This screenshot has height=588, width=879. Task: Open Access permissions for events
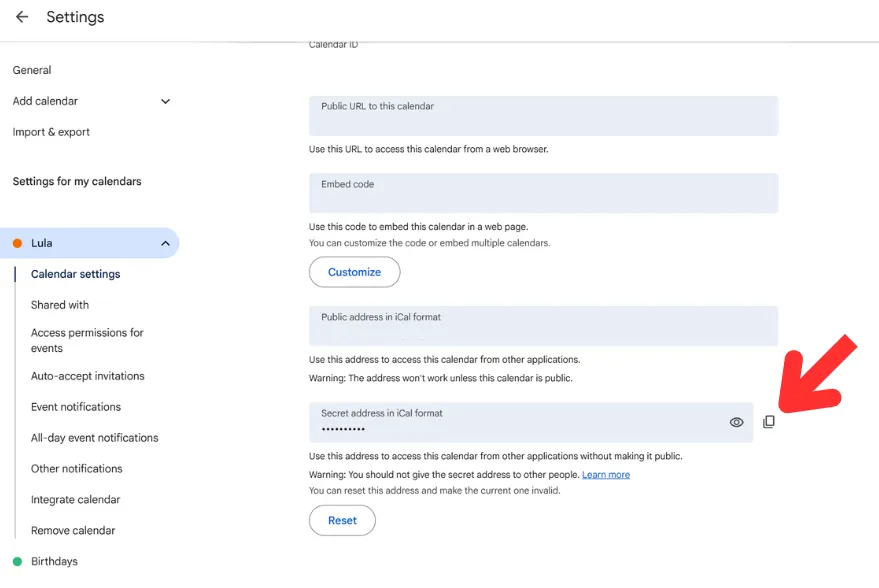[x=87, y=340]
